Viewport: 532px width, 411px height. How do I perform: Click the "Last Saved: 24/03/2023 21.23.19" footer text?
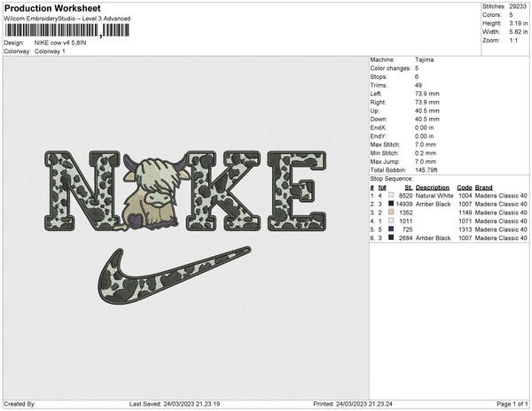[x=175, y=404]
